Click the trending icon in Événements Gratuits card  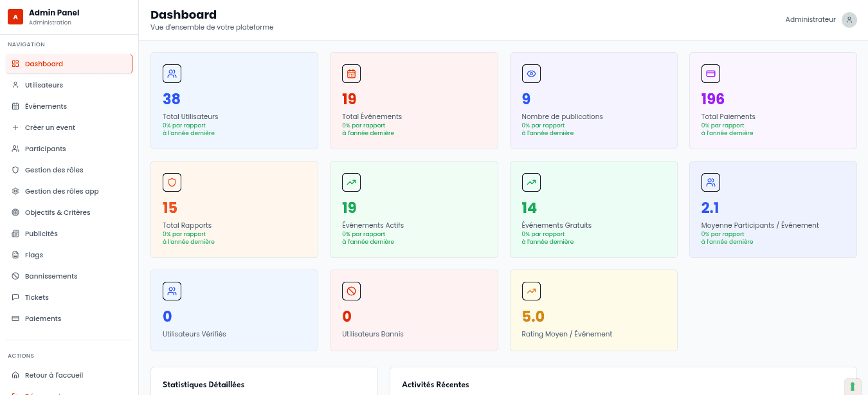pos(531,183)
